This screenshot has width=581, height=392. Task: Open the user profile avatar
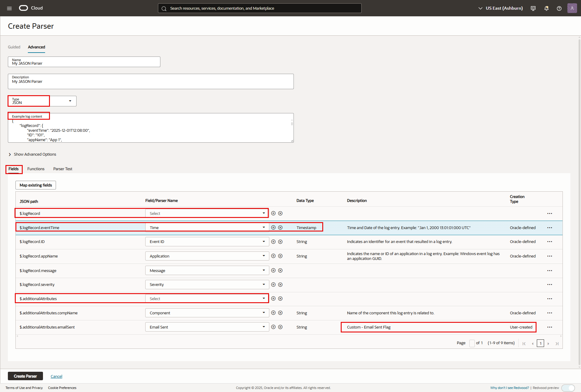572,8
